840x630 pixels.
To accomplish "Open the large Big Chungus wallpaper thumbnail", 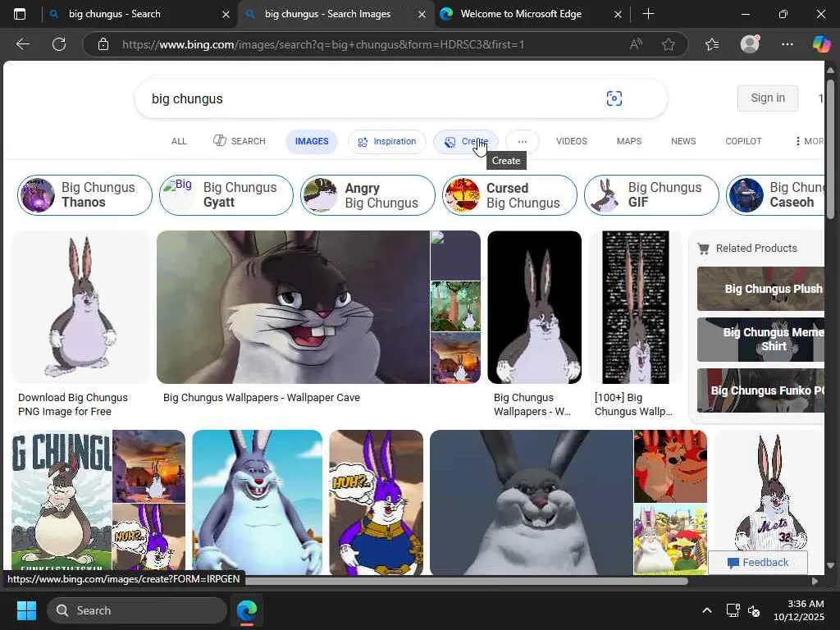I will (293, 307).
